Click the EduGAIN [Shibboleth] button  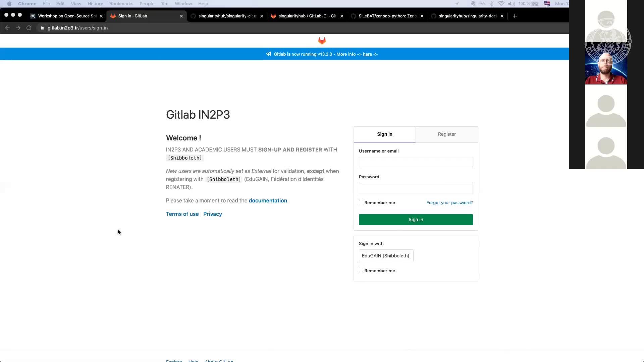(386, 256)
